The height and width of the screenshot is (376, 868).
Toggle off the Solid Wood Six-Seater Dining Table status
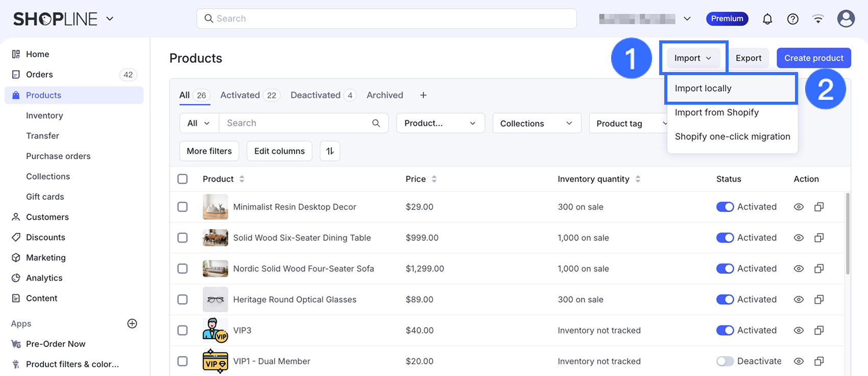tap(725, 238)
